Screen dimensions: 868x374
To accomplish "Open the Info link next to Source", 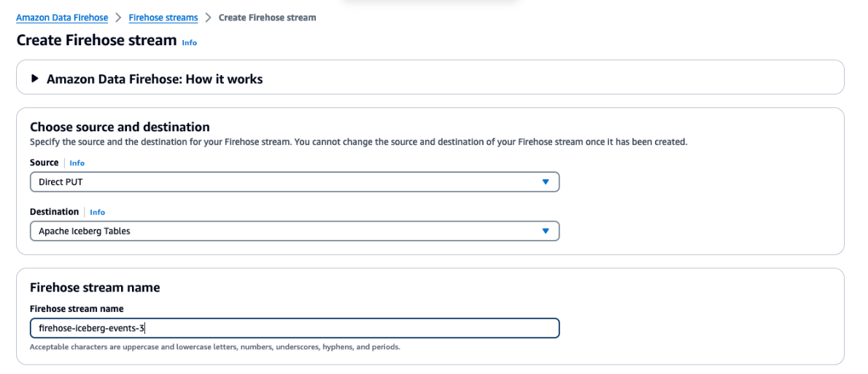I will 77,163.
